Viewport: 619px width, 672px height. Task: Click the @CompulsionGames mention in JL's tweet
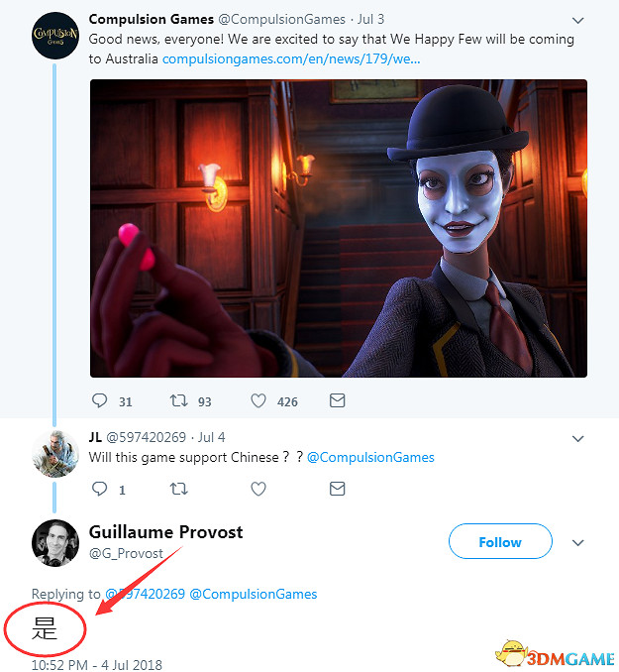coord(370,457)
